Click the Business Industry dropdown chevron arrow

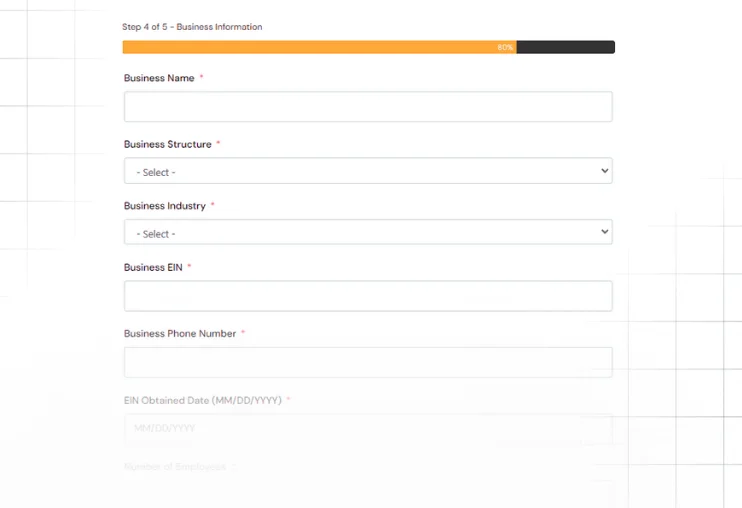604,232
